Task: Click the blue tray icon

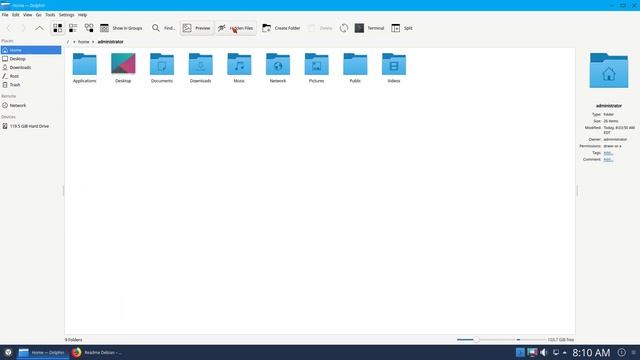Action: [x=520, y=352]
